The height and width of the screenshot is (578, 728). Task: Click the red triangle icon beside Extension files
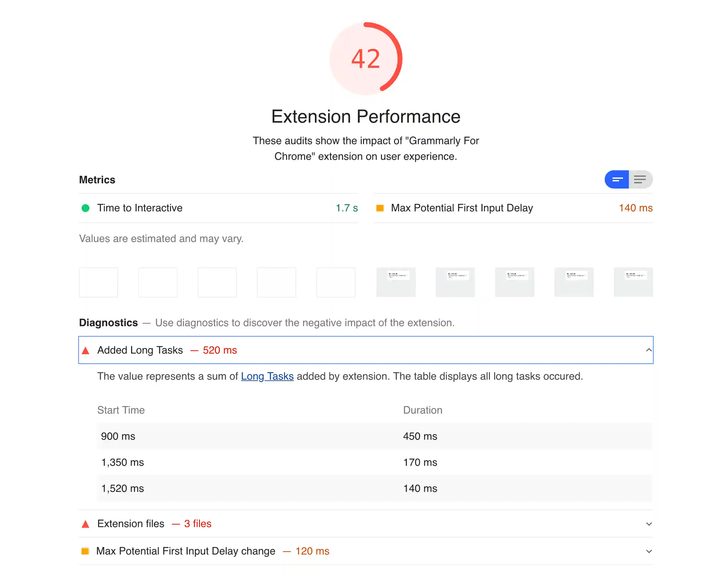[85, 524]
